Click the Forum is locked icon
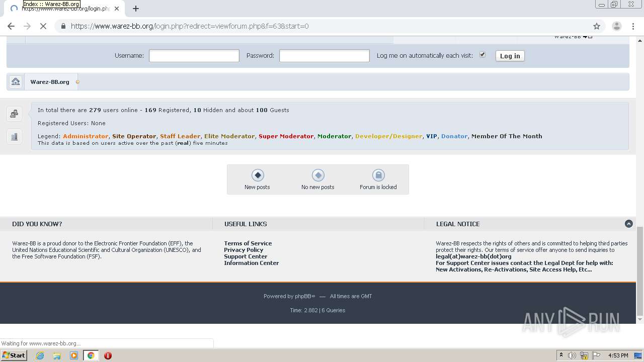 378,175
